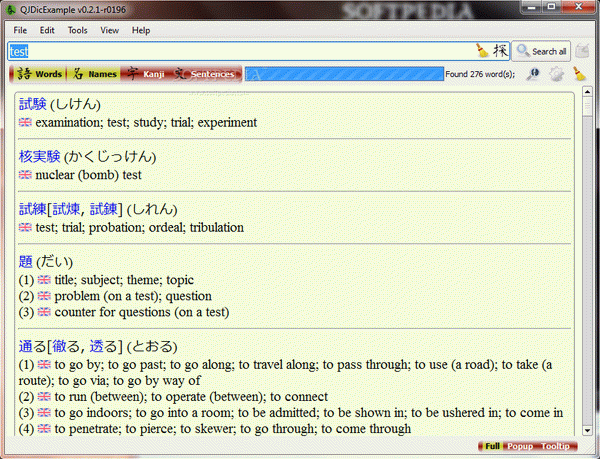The image size is (600, 459).
Task: Click the 'Found 276 word(s);' status text
Action: click(x=480, y=74)
